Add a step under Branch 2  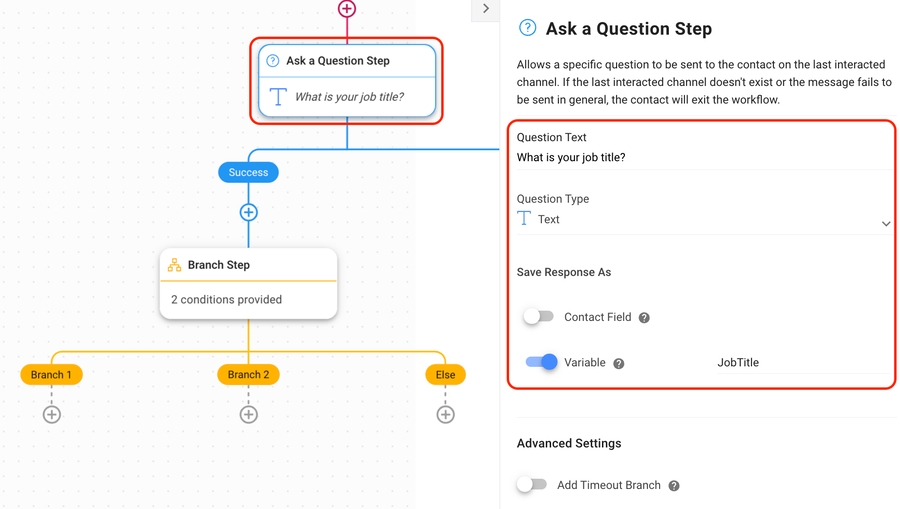(249, 414)
